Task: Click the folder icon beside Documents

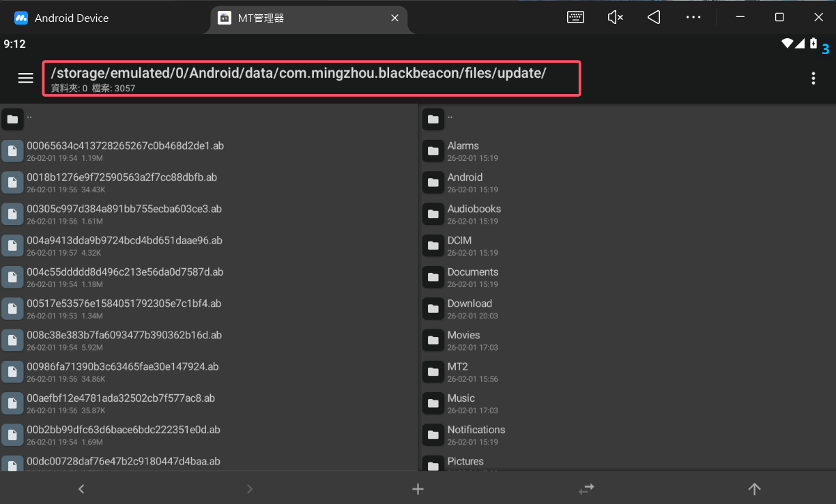Action: click(433, 277)
